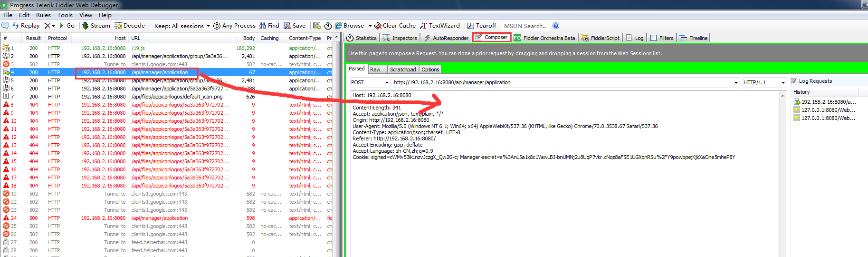
Task: Click the sessions list scroll-up arrow
Action: point(337,37)
